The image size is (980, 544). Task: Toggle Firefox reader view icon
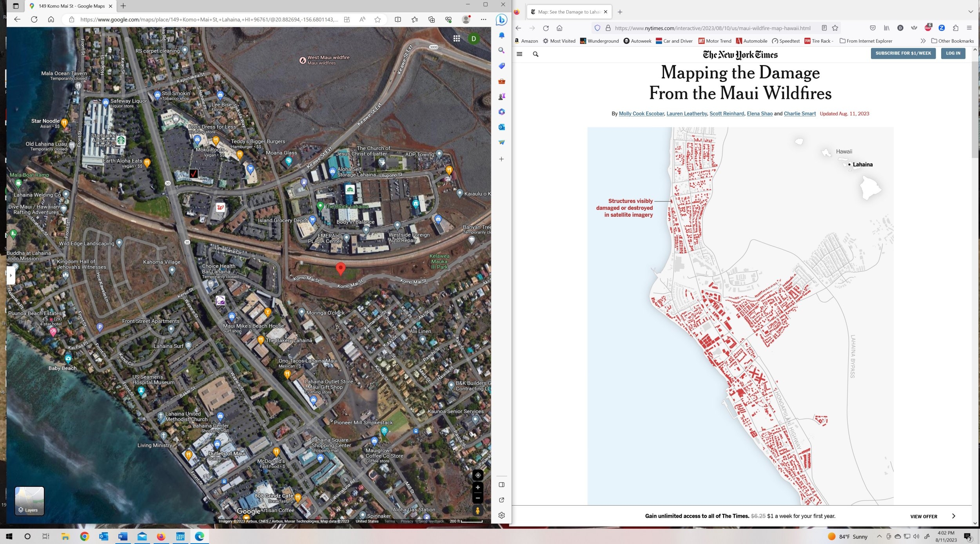click(x=824, y=28)
